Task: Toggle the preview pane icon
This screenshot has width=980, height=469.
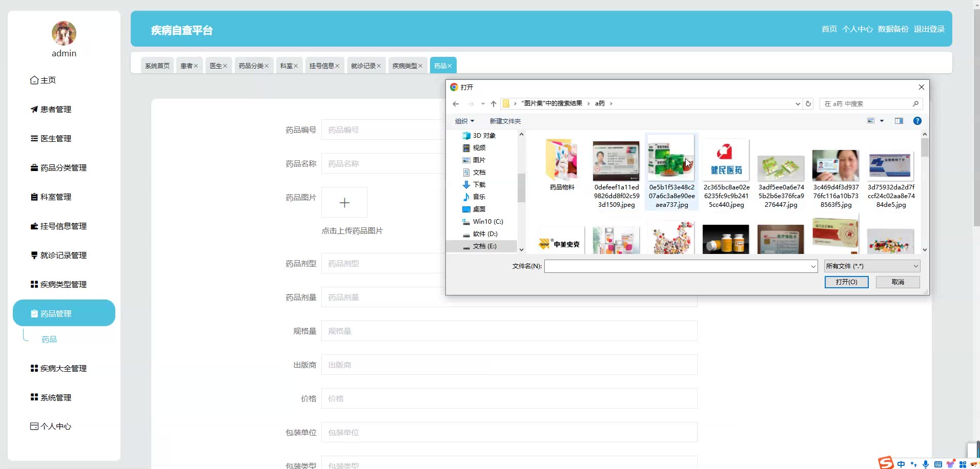Action: coord(899,121)
